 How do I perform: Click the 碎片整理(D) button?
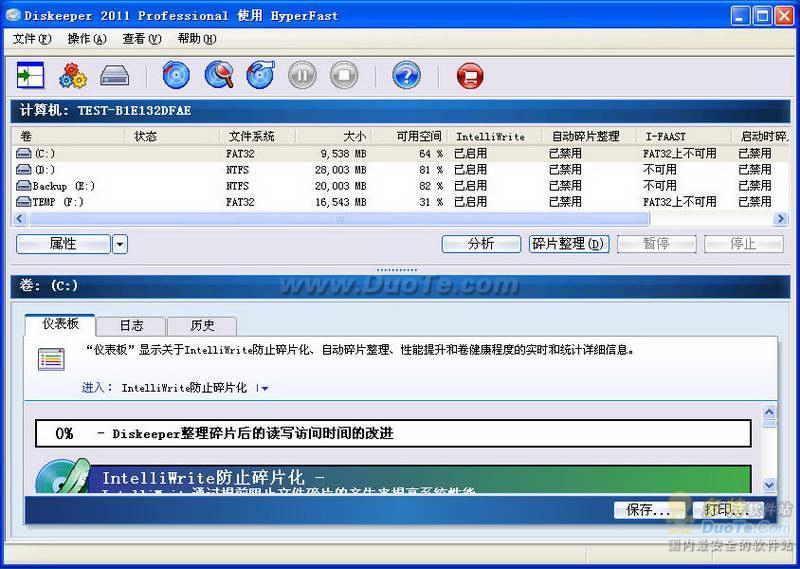tap(569, 244)
